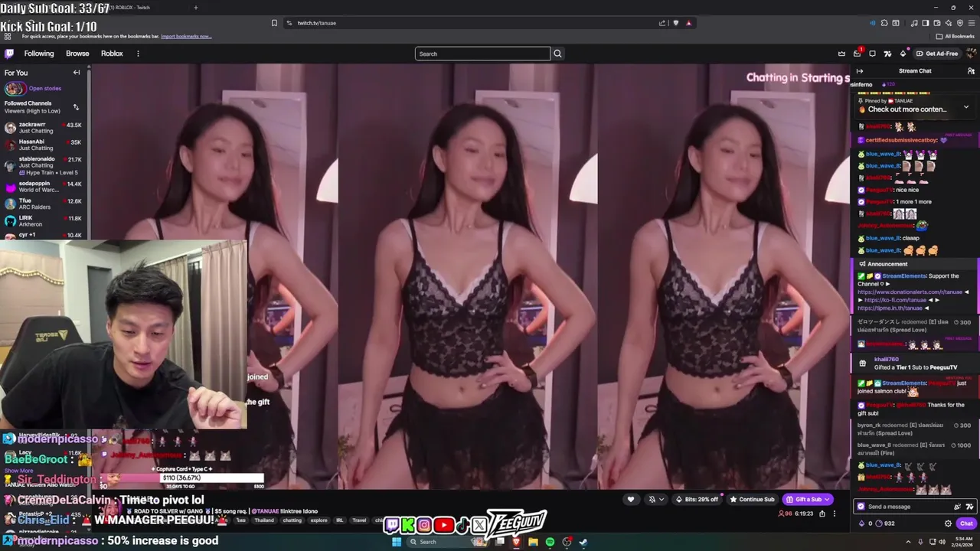This screenshot has height=551, width=980.
Task: Open browser media control music icon
Action: click(x=914, y=23)
